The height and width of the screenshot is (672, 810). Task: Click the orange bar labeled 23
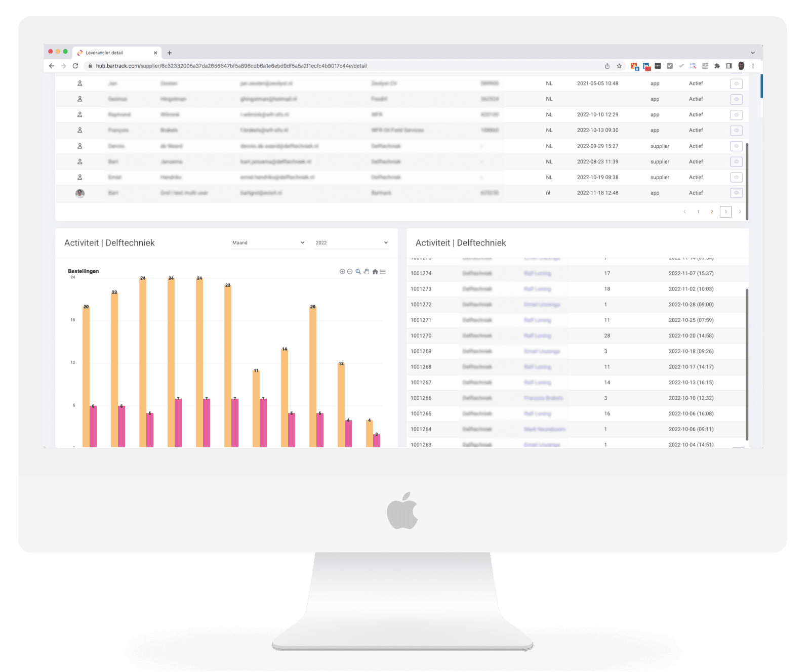tap(228, 366)
